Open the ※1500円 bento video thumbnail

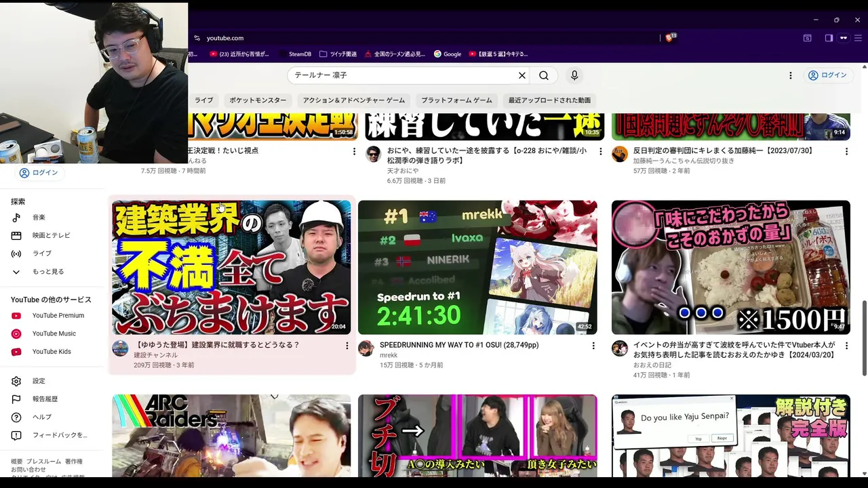pos(730,267)
